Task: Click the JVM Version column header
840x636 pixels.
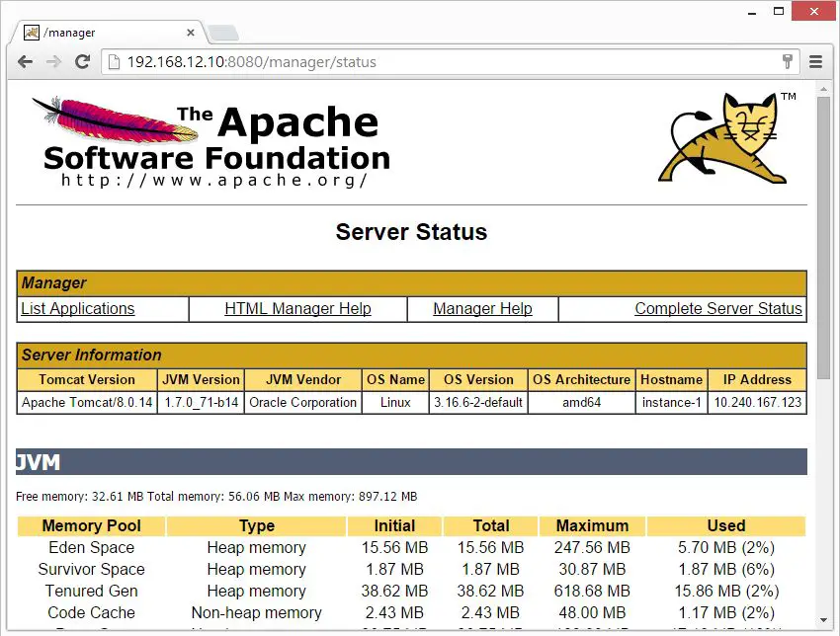Action: [201, 379]
